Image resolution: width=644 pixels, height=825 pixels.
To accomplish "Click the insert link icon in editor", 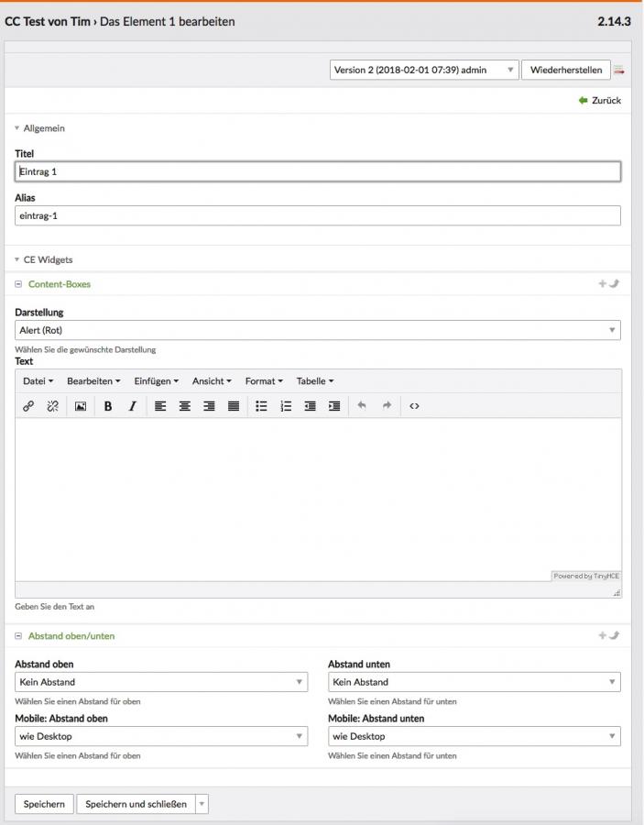I will pos(28,406).
